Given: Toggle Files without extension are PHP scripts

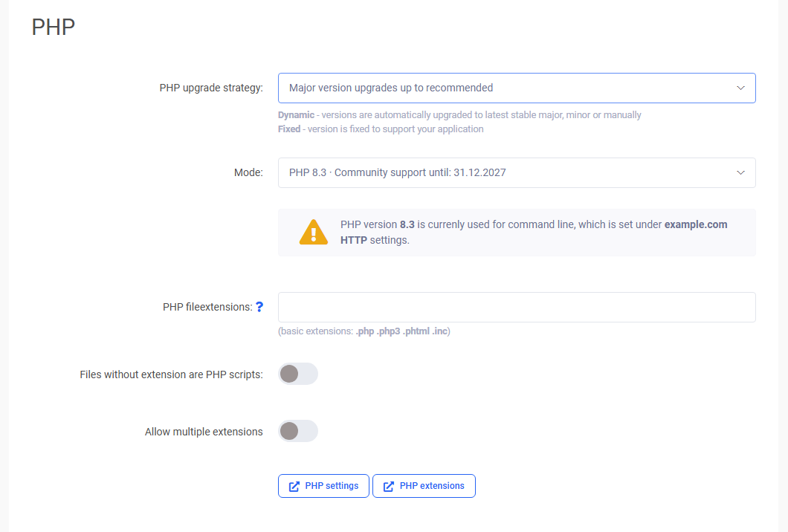Looking at the screenshot, I should (x=298, y=374).
